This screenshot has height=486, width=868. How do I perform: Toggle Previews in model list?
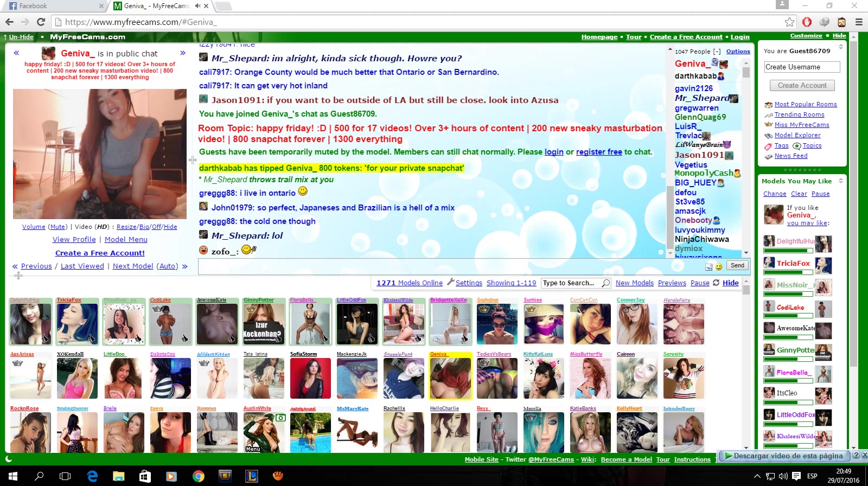672,283
